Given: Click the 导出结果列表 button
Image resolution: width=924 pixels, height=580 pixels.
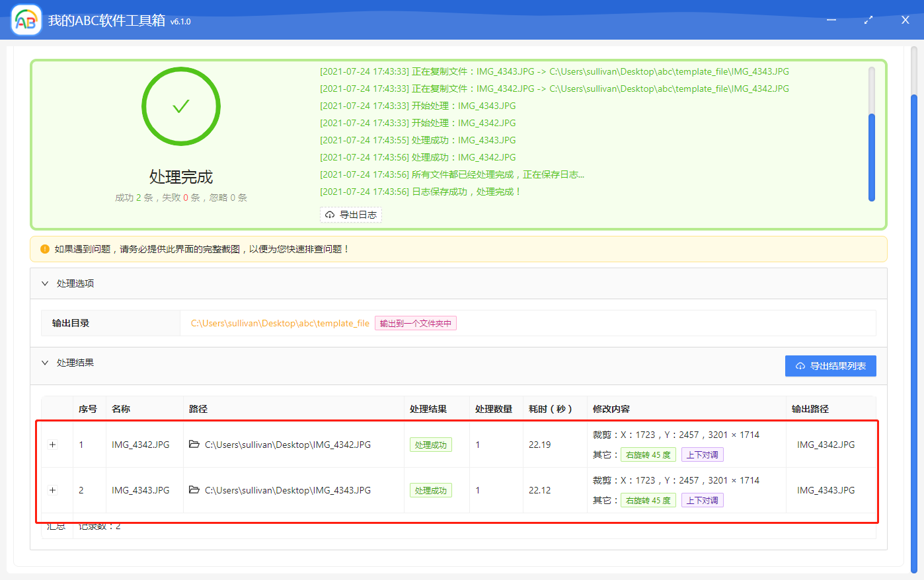Looking at the screenshot, I should 830,366.
